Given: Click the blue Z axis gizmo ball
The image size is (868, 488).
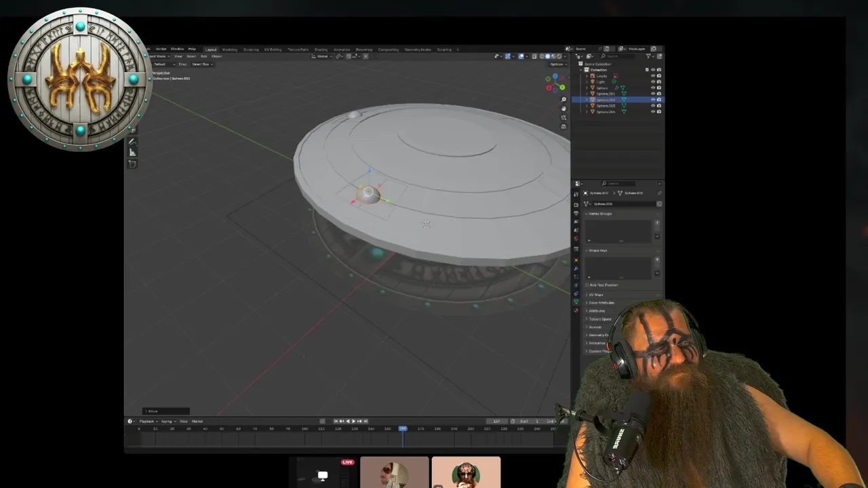Looking at the screenshot, I should pos(555,76).
